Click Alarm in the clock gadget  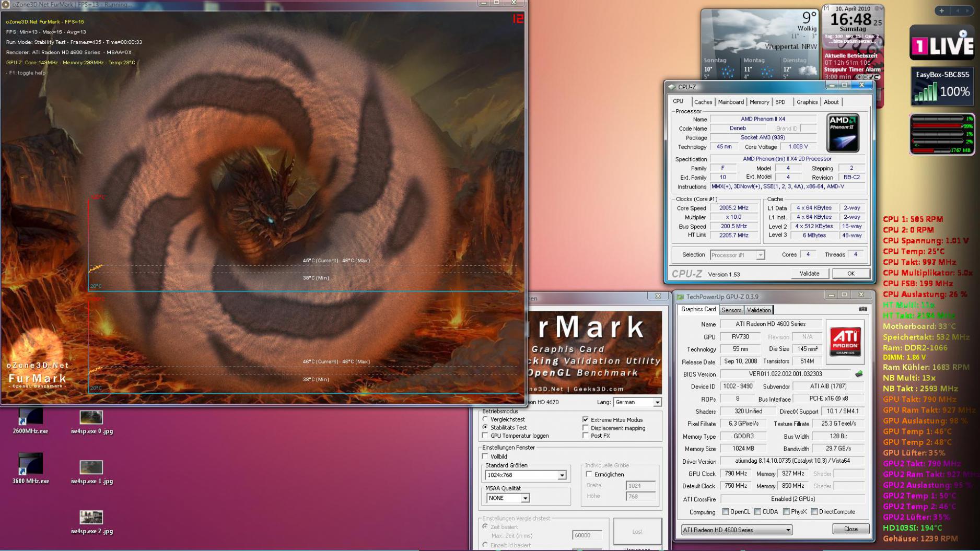873,69
